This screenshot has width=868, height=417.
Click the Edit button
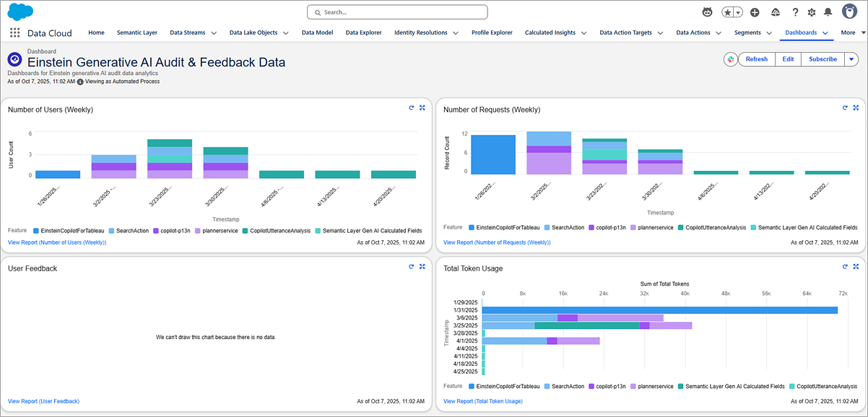787,59
